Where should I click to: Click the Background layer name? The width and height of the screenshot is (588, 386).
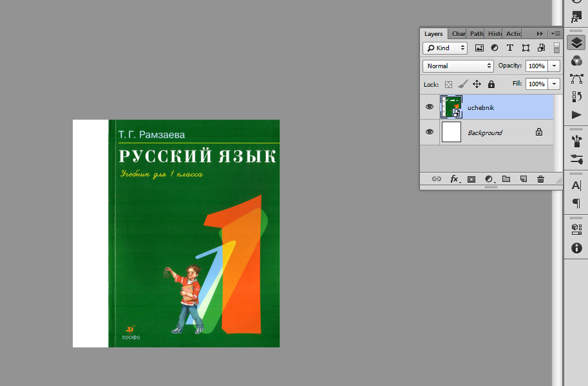click(485, 133)
